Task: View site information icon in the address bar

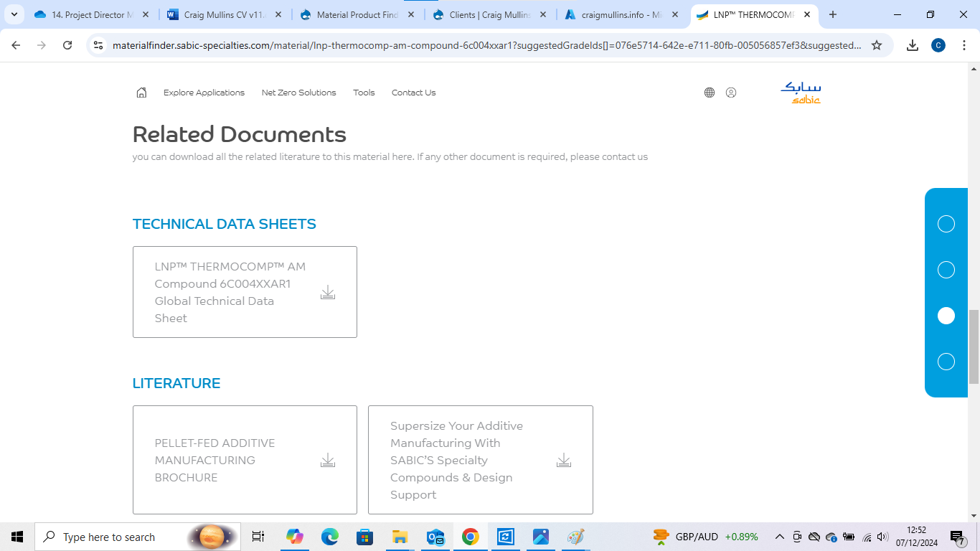Action: click(x=99, y=45)
